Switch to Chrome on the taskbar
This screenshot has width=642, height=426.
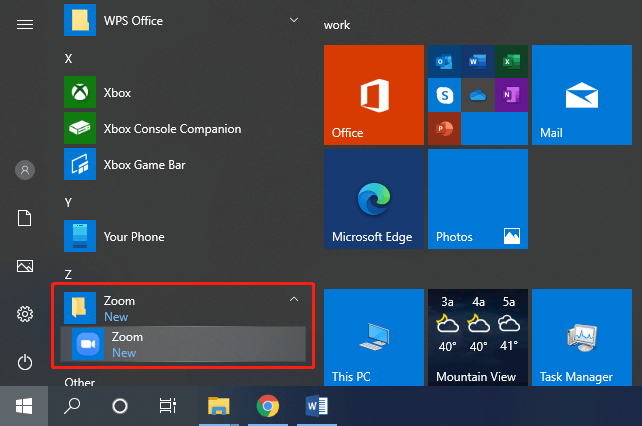[268, 406]
